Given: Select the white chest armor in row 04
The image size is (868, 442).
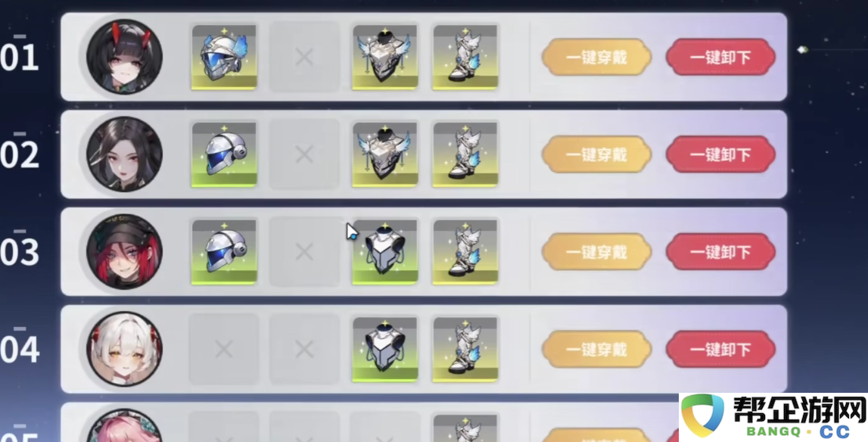Looking at the screenshot, I should pyautogui.click(x=384, y=350).
